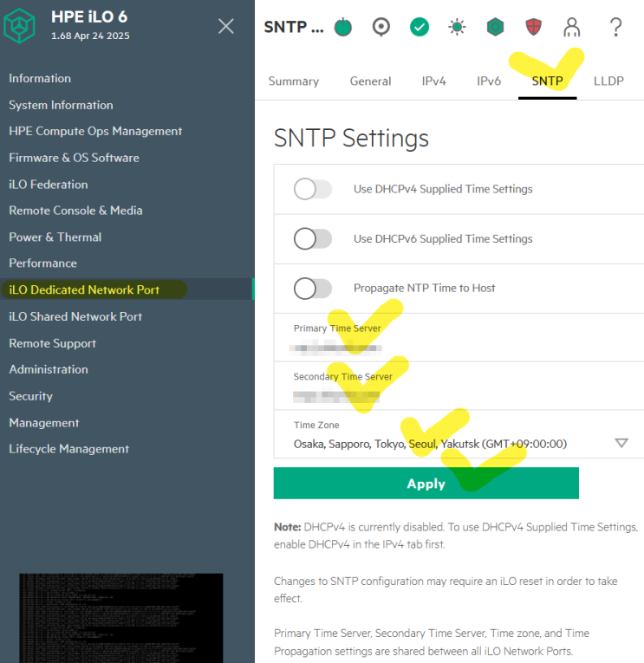644x663 pixels.
Task: Click the truncated SNTP page title
Action: pyautogui.click(x=294, y=27)
